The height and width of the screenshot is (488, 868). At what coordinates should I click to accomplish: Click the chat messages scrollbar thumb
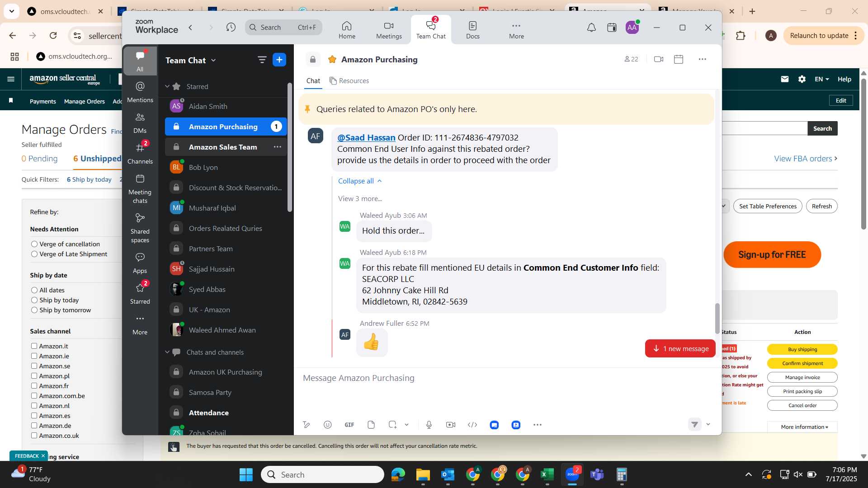click(717, 319)
